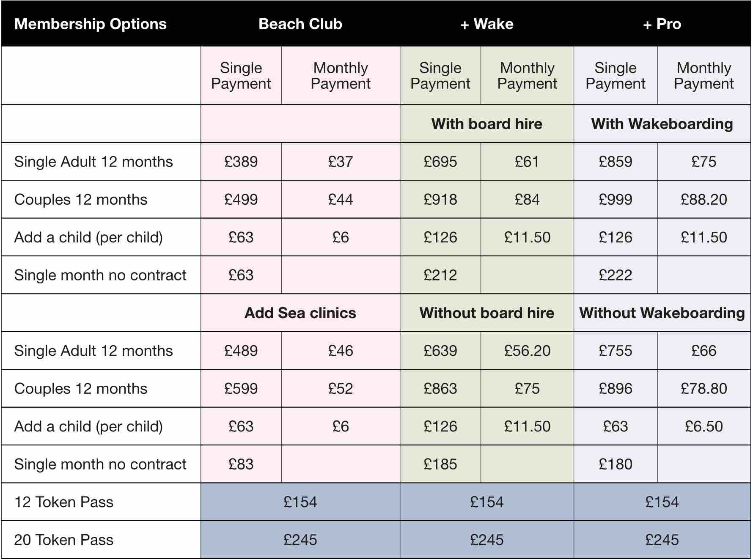Click the £245 token pass price under Pro

tap(662, 540)
